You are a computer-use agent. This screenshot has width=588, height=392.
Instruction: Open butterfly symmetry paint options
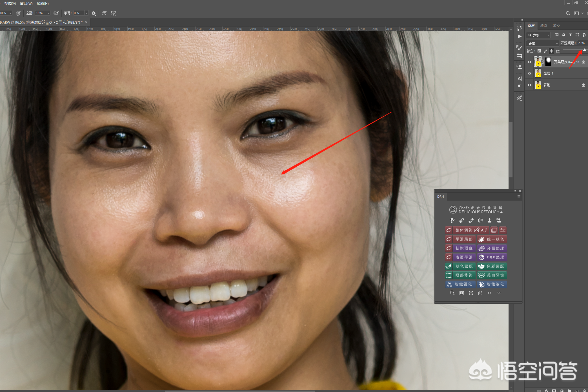pos(114,13)
